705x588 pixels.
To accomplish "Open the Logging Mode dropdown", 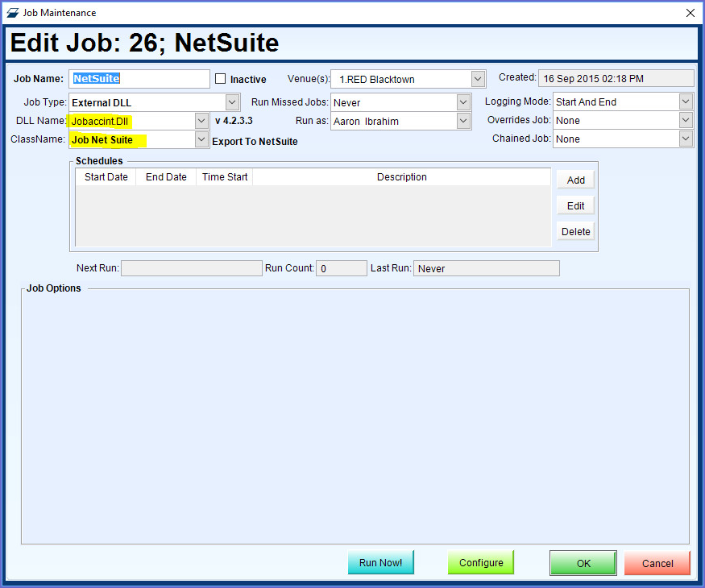I will (x=686, y=101).
